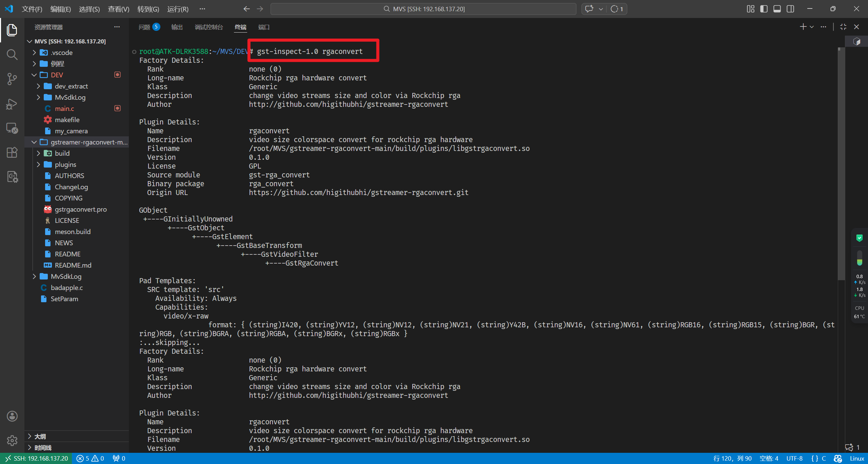Switch to the 问题 (Problems) tab
The height and width of the screenshot is (464, 868).
coord(144,27)
